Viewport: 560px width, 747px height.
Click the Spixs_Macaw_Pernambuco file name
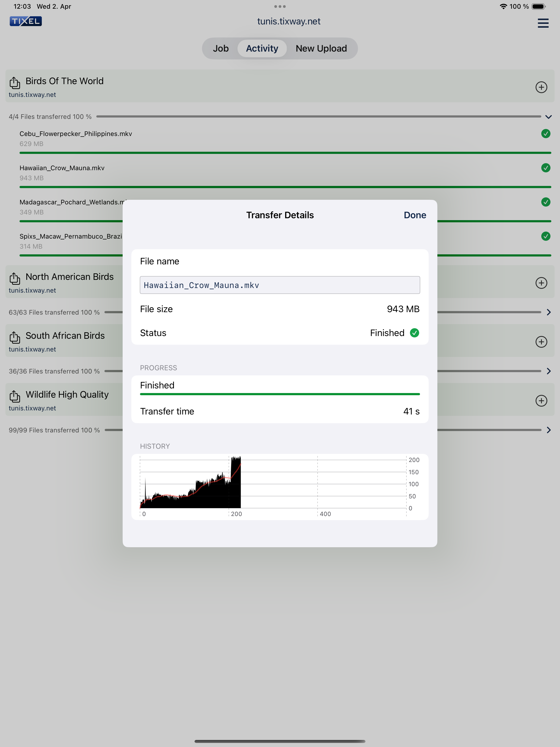click(x=71, y=236)
